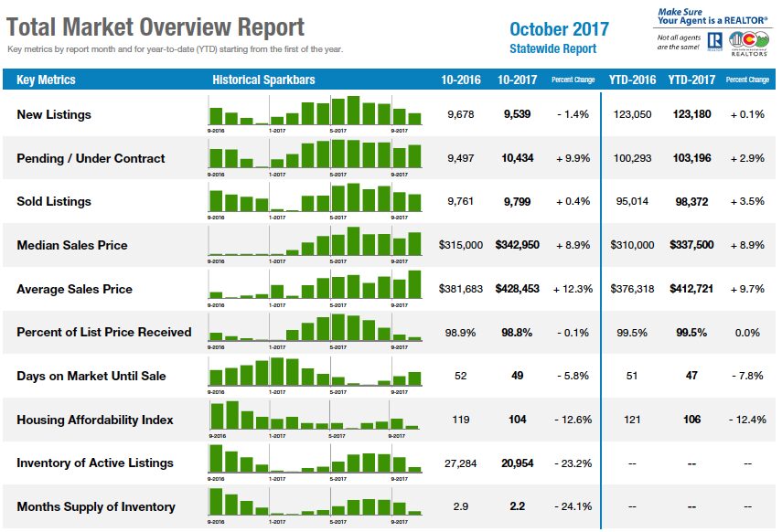Click the October 2017 heading
The image size is (782, 532).
[x=559, y=29]
